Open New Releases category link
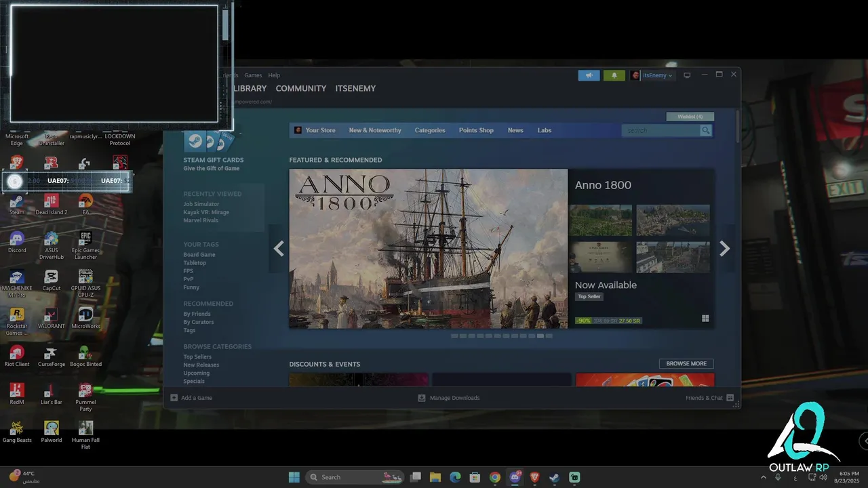This screenshot has height=488, width=868. pyautogui.click(x=201, y=365)
